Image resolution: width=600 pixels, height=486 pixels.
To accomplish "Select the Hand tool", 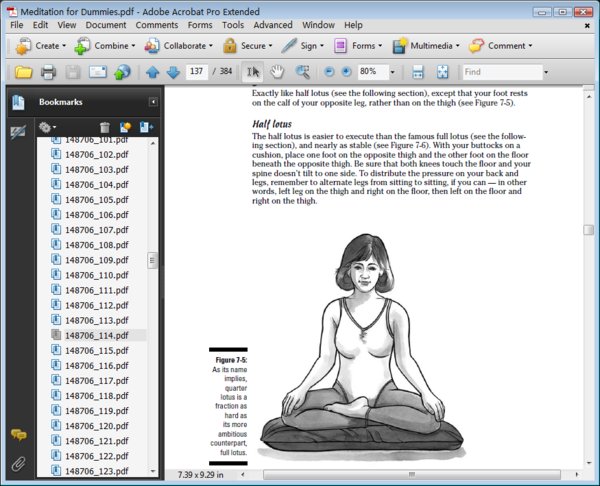I will [x=277, y=72].
